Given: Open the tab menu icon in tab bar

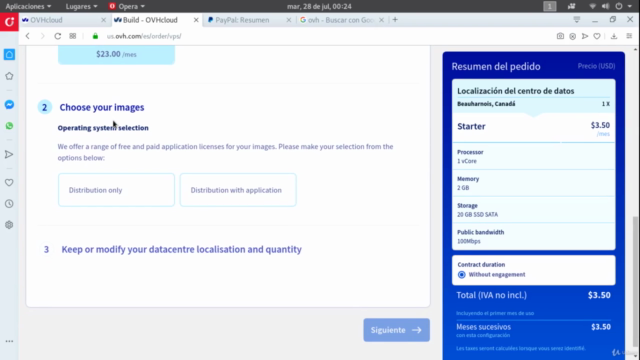Looking at the screenshot, I should coord(577,20).
